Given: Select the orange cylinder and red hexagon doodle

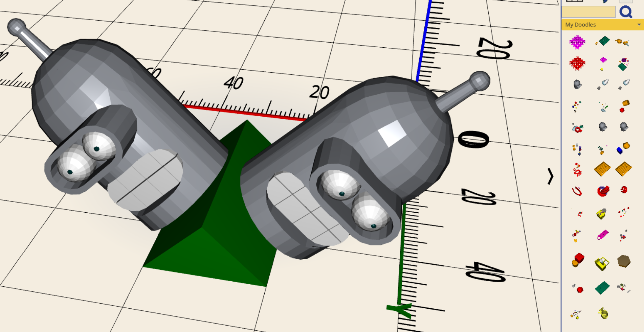Looking at the screenshot, I should coord(624,106).
